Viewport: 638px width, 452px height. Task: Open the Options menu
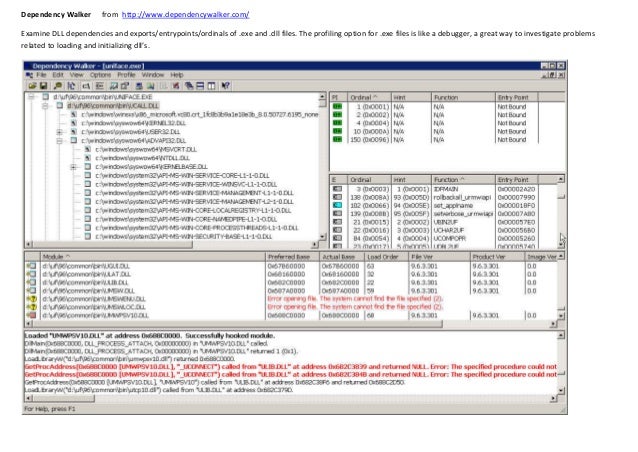pyautogui.click(x=101, y=75)
